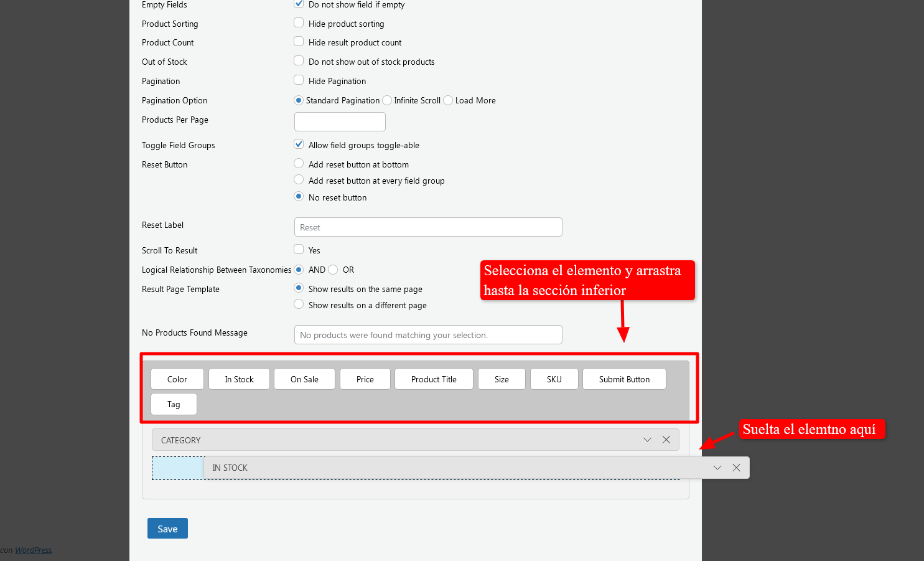
Task: Click the blue Save button
Action: (x=167, y=529)
